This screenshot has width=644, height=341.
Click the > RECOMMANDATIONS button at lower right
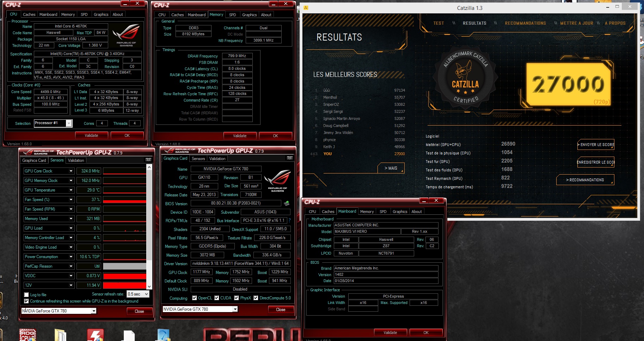pyautogui.click(x=585, y=180)
